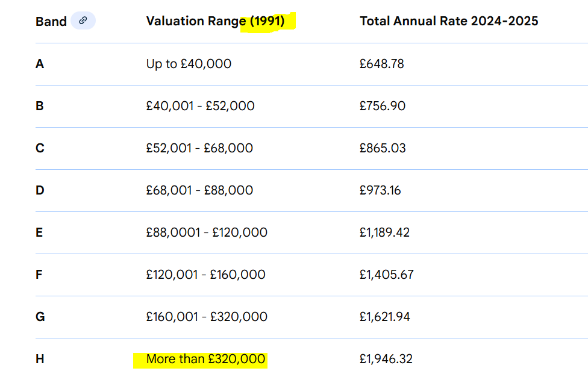Viewport: 588px width, 374px height.
Task: Click the £1,621.94 rate for Band G
Action: [x=385, y=317]
